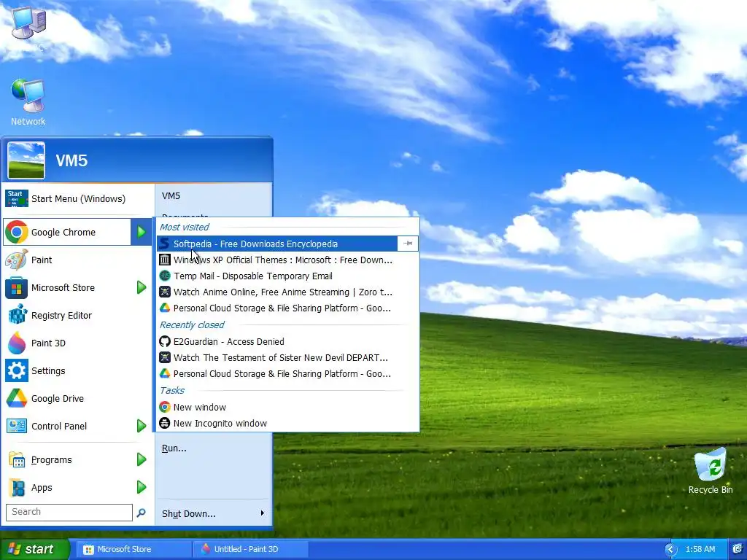This screenshot has height=560, width=747.
Task: Focus the start menu Search field
Action: click(69, 513)
